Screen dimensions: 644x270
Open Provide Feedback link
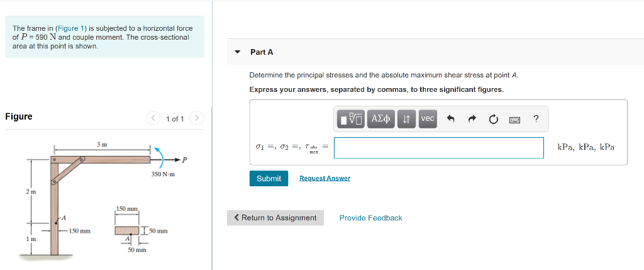pos(371,218)
